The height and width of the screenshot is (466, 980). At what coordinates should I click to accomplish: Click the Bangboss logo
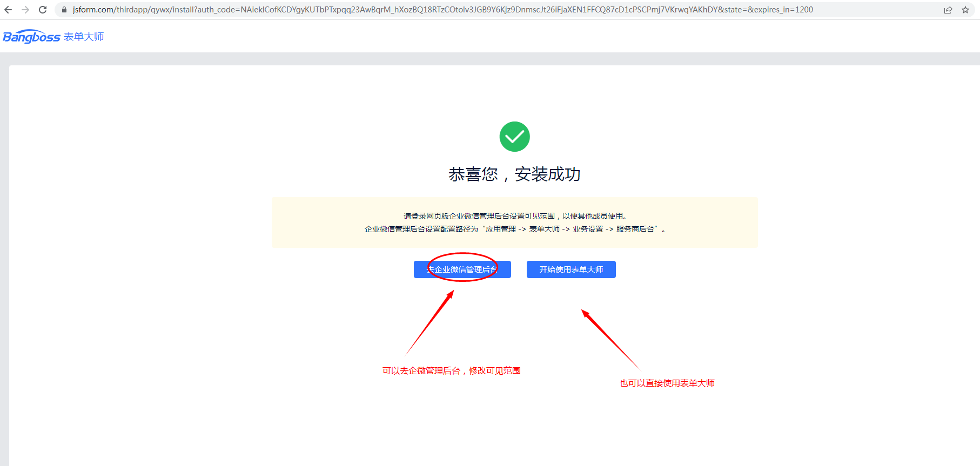coord(31,37)
